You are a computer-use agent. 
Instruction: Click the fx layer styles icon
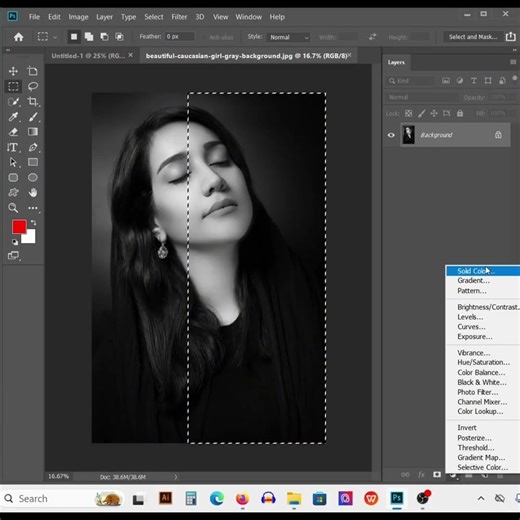(421, 474)
